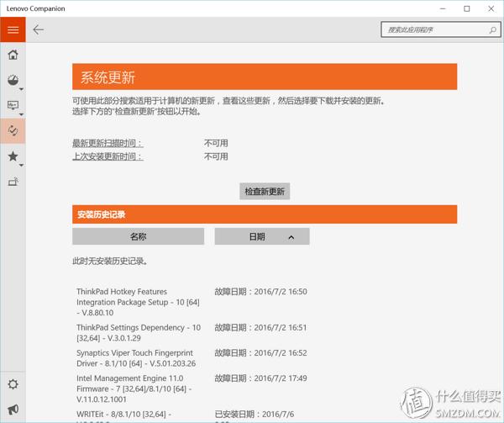This screenshot has width=504, height=423.
Task: Close the Lenovo Companion window
Action: 491,8
